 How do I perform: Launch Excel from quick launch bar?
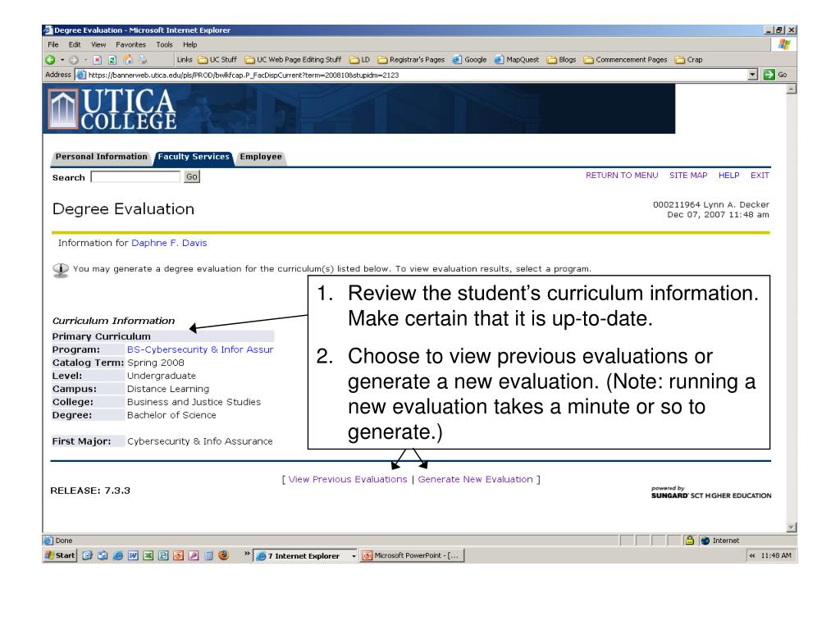148,555
